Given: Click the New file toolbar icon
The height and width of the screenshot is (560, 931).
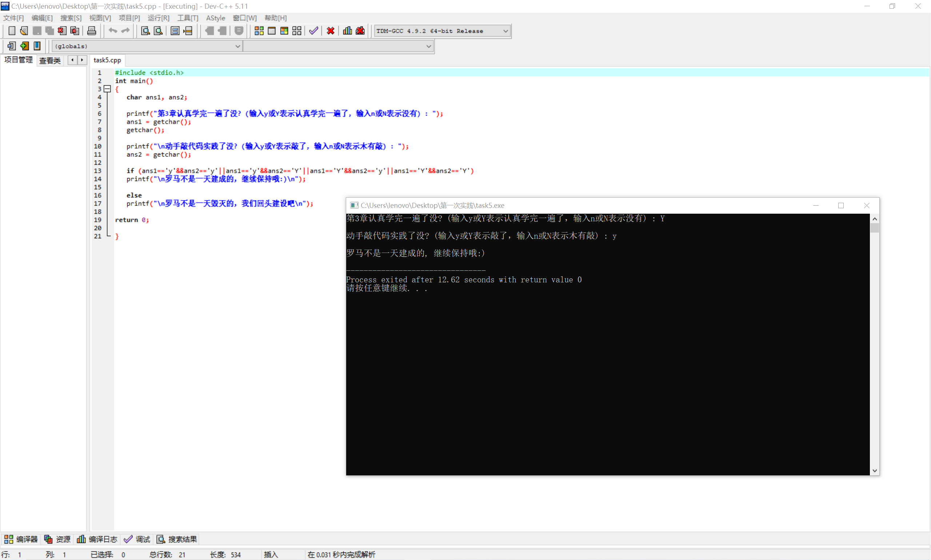Looking at the screenshot, I should coord(12,31).
